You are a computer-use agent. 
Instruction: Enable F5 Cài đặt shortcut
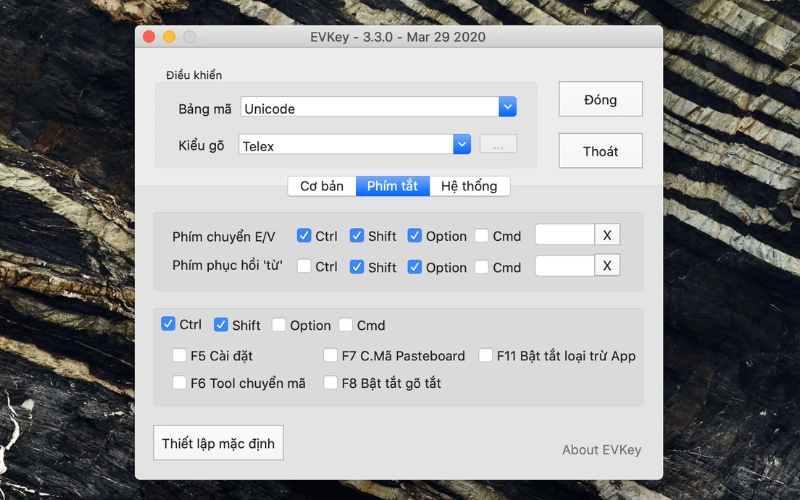point(179,355)
